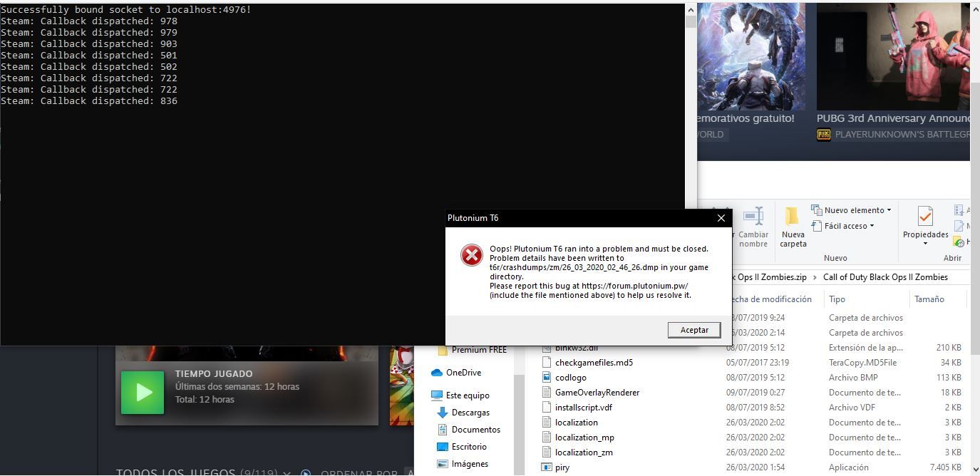Open Nueva carpeta in Explorer ribbon
980x476 pixels.
[x=793, y=227]
